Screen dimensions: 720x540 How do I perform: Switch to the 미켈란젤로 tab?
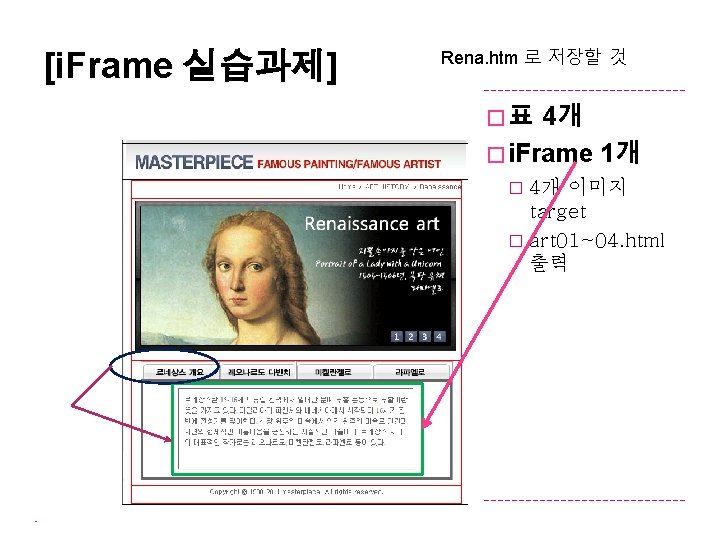pos(334,372)
